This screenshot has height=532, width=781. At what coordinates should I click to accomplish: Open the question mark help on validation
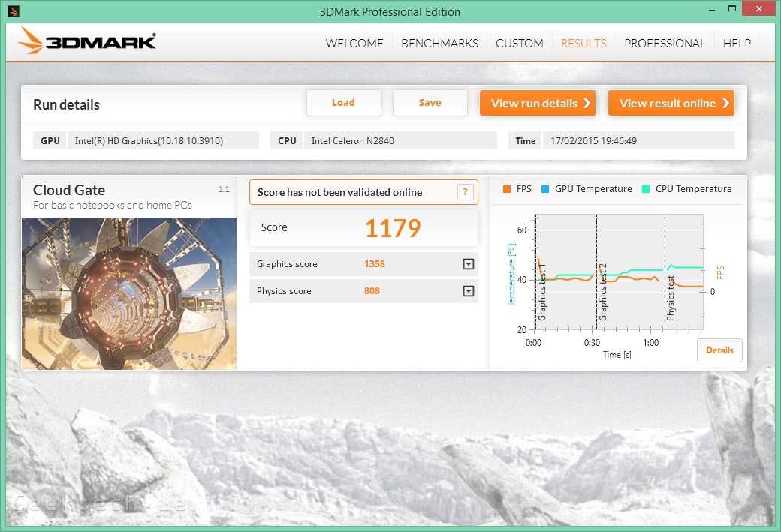coord(465,192)
